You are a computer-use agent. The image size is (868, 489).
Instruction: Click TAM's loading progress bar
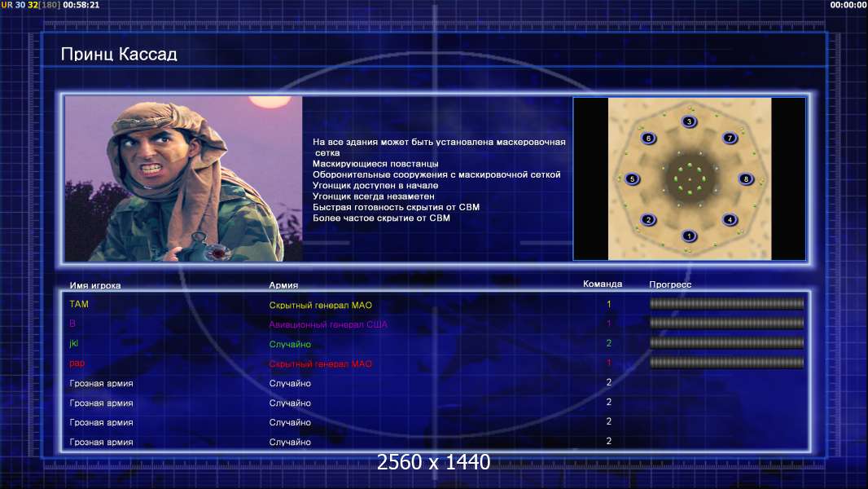[x=726, y=303]
